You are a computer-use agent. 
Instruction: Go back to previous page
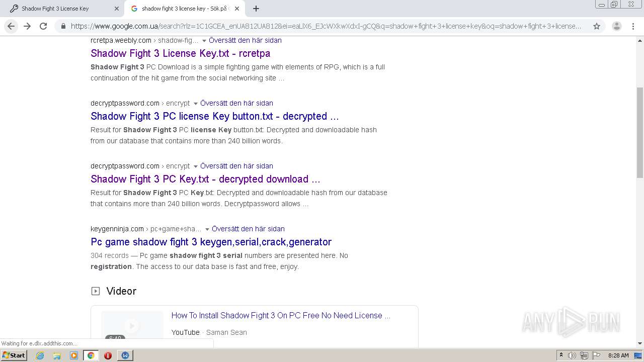pyautogui.click(x=11, y=26)
